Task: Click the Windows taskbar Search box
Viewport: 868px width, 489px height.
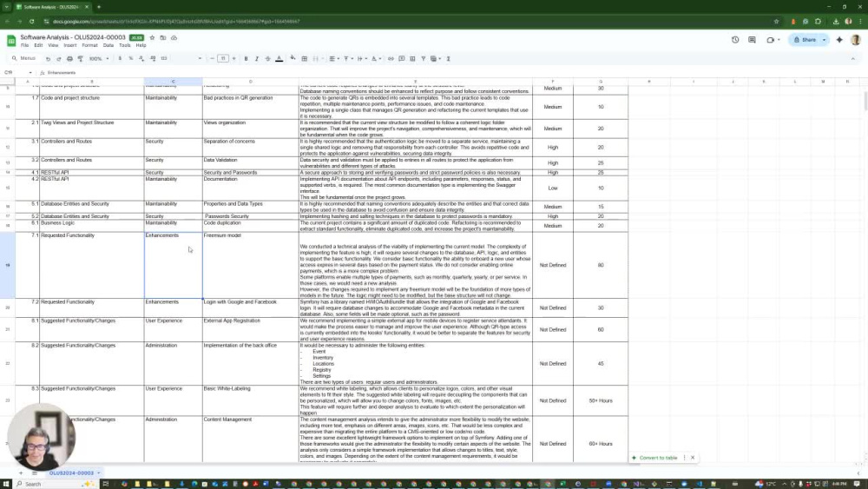Action: [x=55, y=484]
